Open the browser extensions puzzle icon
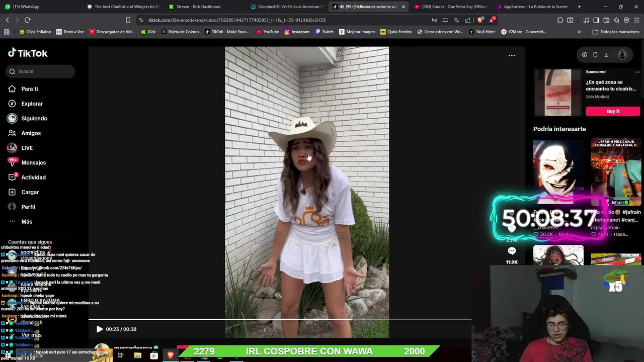This screenshot has width=644, height=362. coord(560,20)
